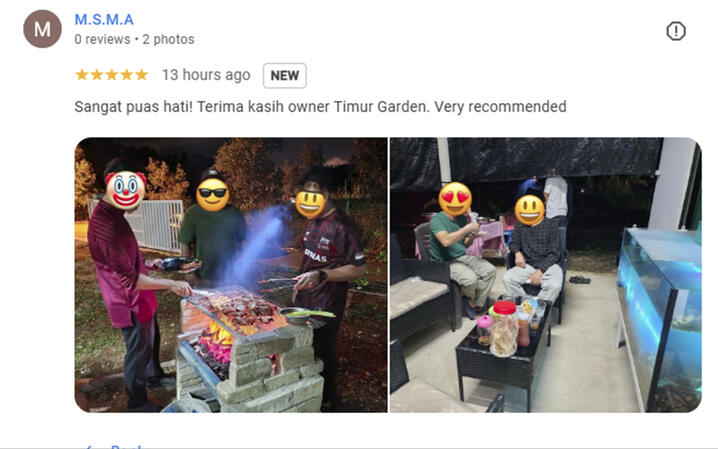This screenshot has width=718, height=449.
Task: Click the fifth gold rating star
Action: 141,75
